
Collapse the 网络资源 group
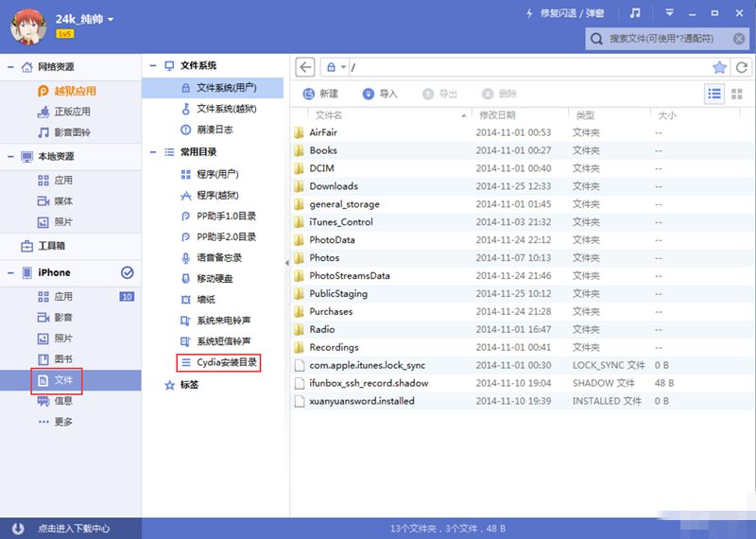10,67
